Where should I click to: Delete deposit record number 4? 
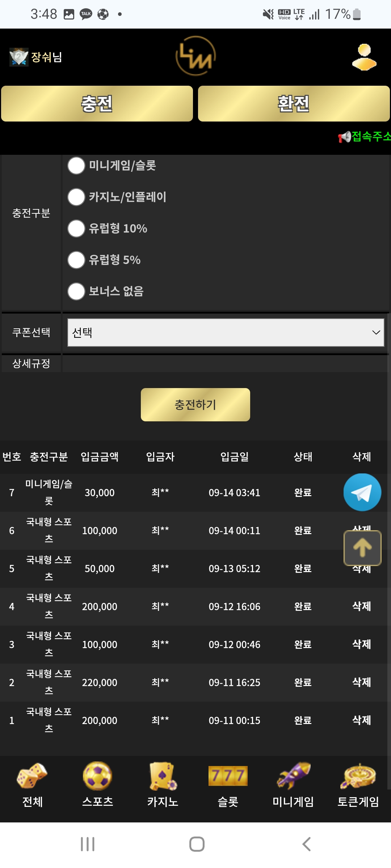[x=362, y=606]
